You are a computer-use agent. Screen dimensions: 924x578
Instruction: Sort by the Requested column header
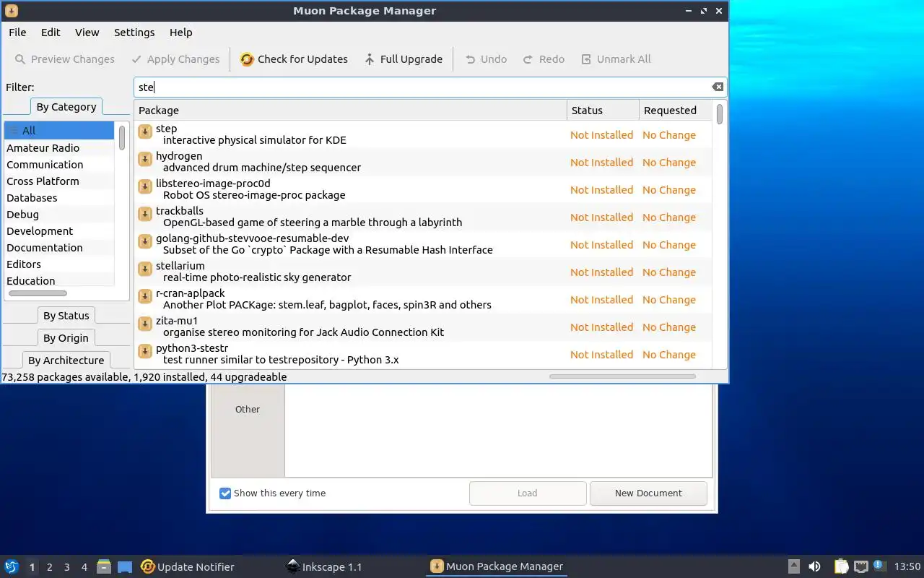point(676,111)
